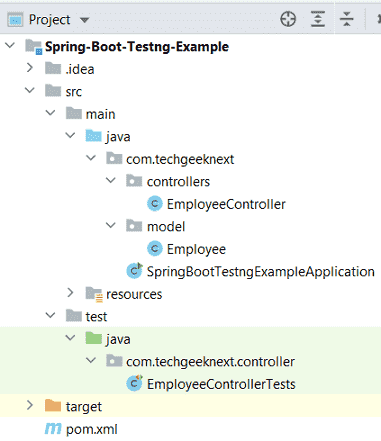The height and width of the screenshot is (441, 381).
Task: Collapse the com.techgeeknext.controller package chevron
Action: tap(91, 360)
